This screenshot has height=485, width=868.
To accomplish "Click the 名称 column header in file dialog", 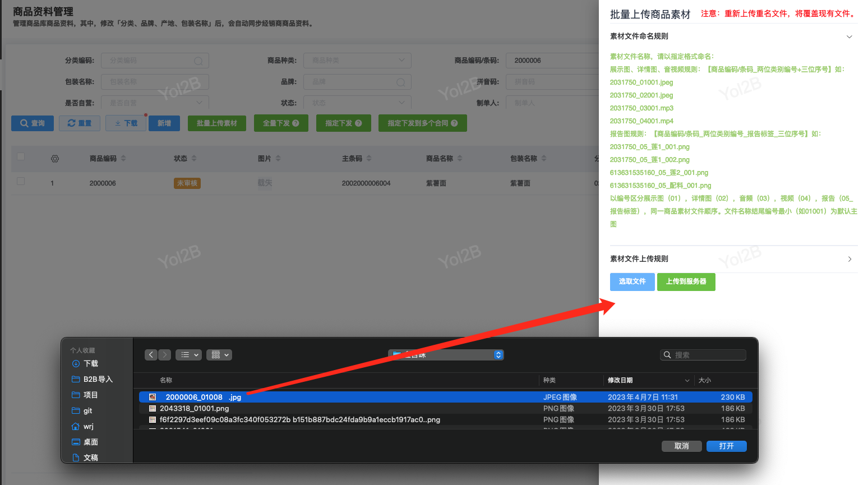I will (x=166, y=381).
